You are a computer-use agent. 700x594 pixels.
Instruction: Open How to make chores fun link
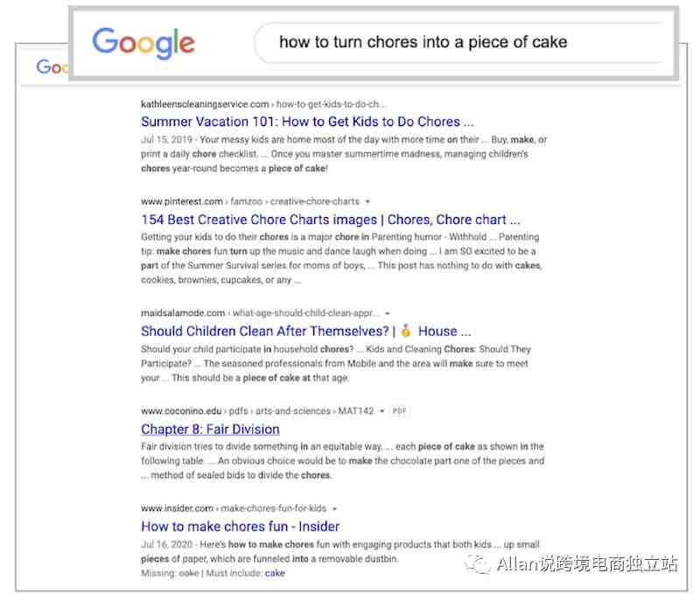pos(240,526)
